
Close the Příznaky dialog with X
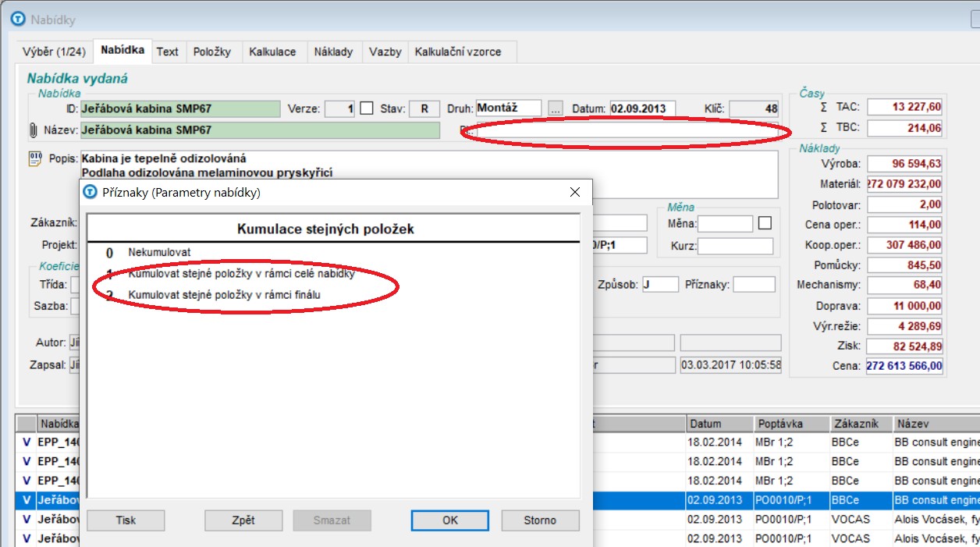tap(575, 192)
